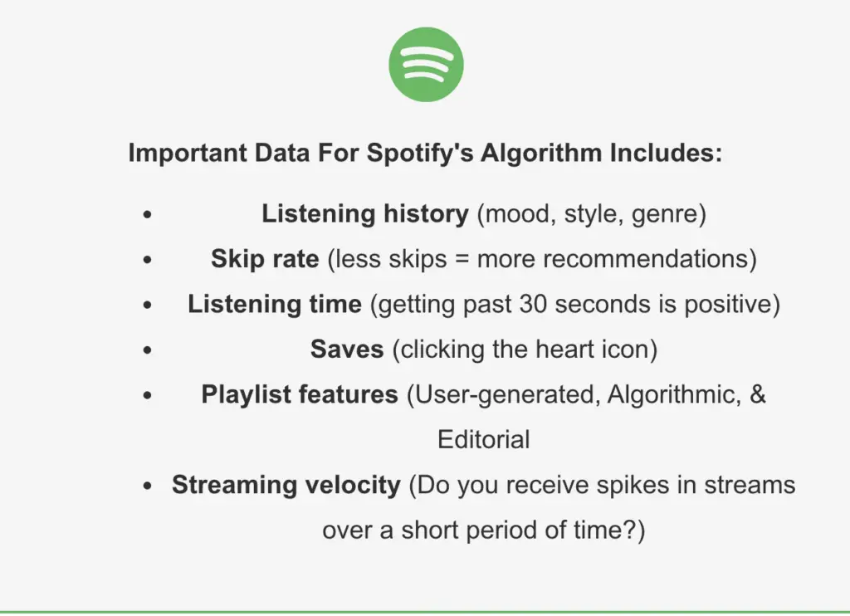Click 'getting past 30 seconds is positive'

pos(575,304)
